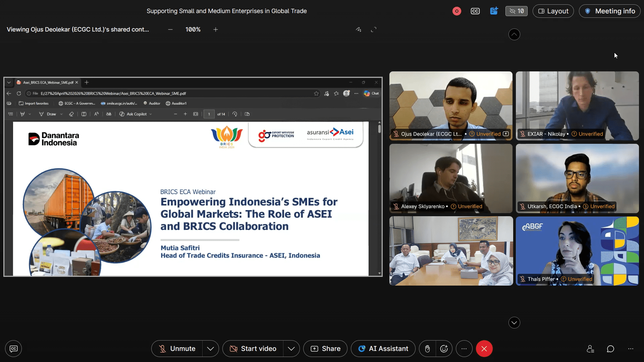Click the 100% zoom level value
This screenshot has height=362, width=644.
coord(193,29)
